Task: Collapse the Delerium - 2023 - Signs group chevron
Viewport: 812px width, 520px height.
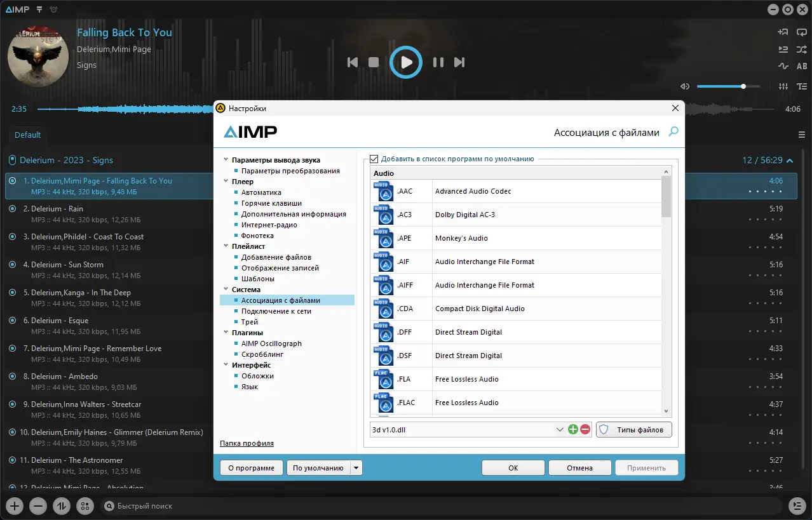Action: pos(790,161)
